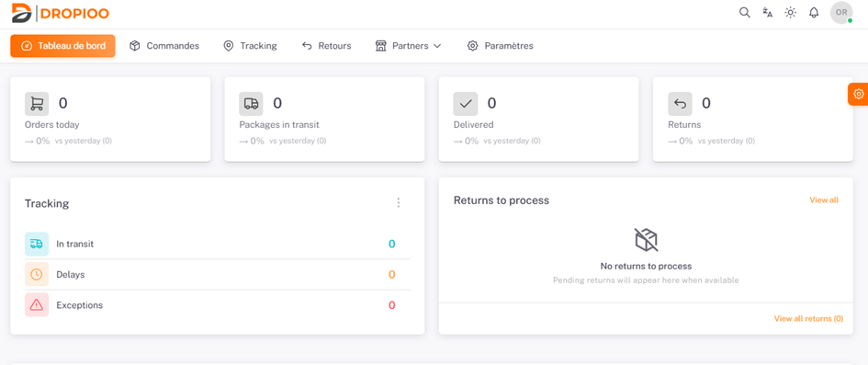
Task: Open Tracking card three-dot menu
Action: 398,202
